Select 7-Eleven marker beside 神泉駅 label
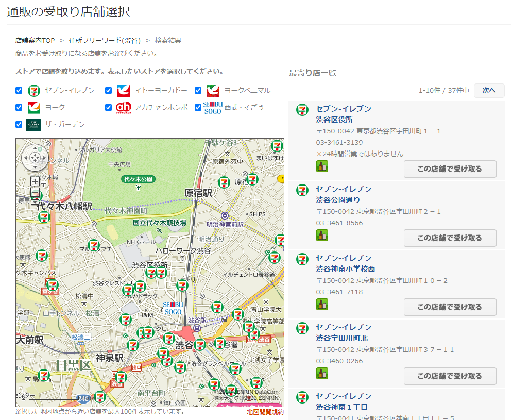The width and height of the screenshot is (513, 420). coord(132,345)
